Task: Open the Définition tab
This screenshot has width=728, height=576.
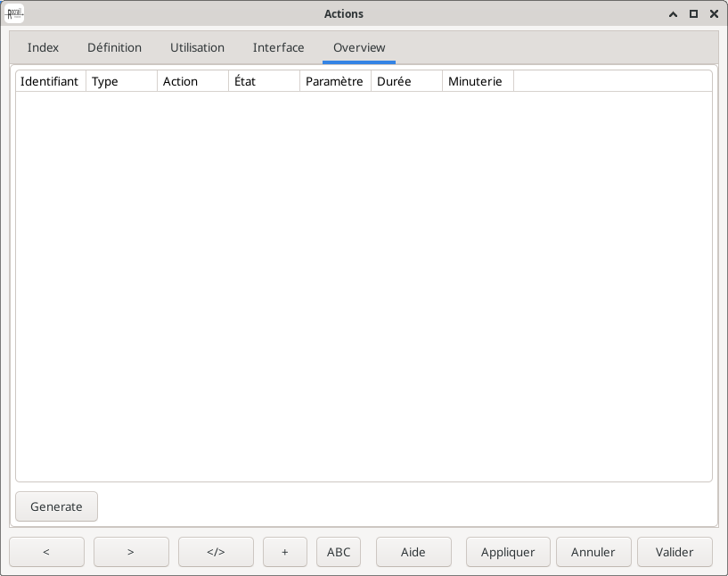Action: coord(114,48)
